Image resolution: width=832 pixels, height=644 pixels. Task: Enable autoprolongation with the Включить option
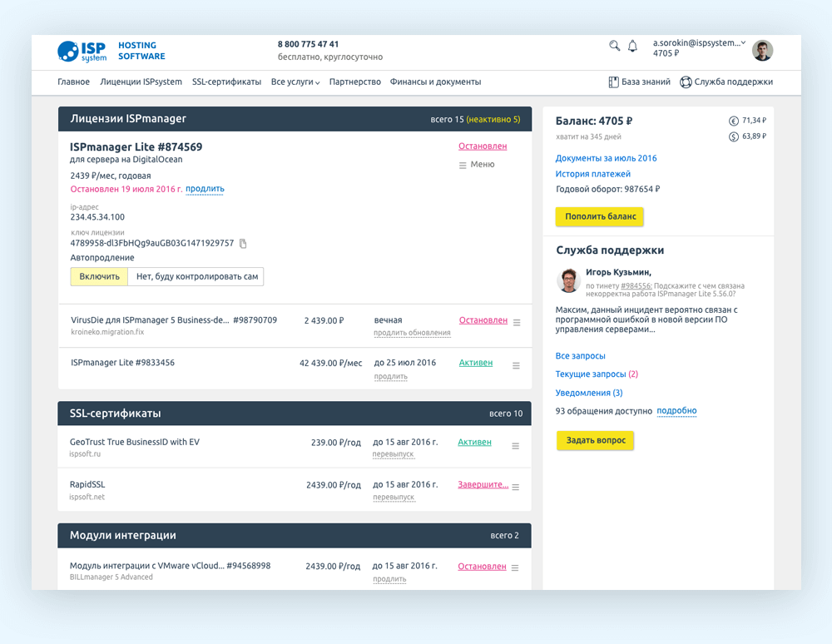point(99,275)
